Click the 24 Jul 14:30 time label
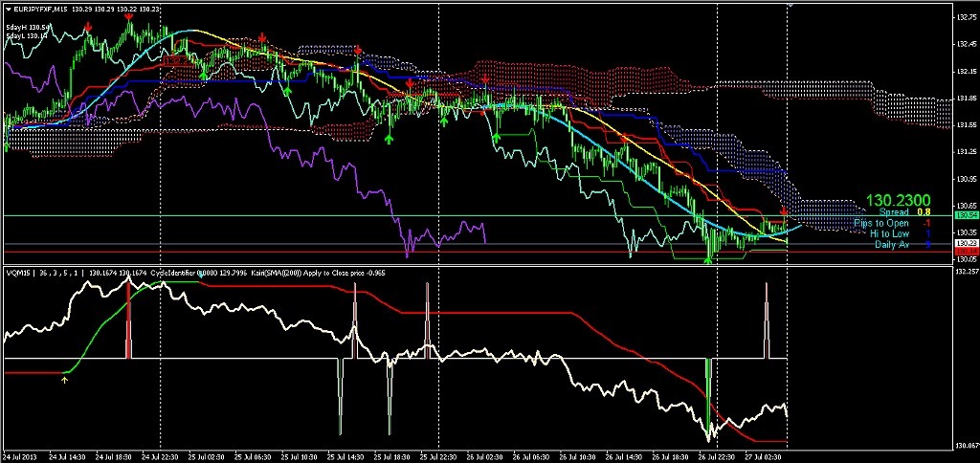980x463 pixels. tap(66, 457)
